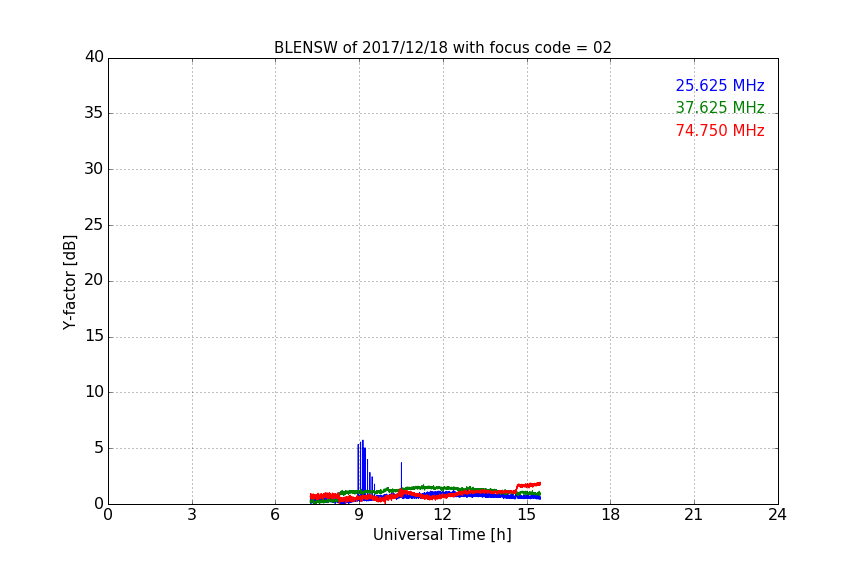Click the isolated blue spike near 10.5 h
Screen dimensions: 864x576
tap(401, 475)
